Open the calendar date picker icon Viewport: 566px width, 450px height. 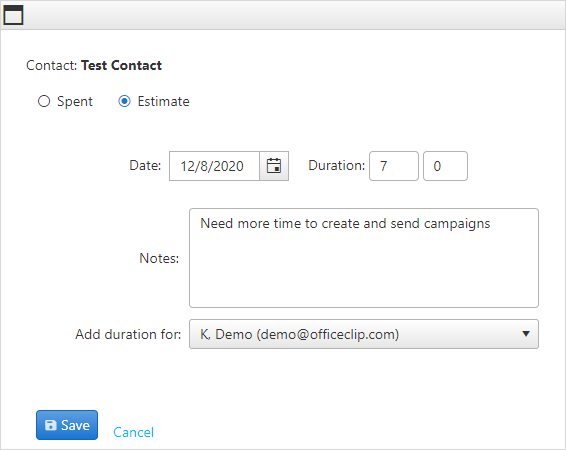(274, 166)
